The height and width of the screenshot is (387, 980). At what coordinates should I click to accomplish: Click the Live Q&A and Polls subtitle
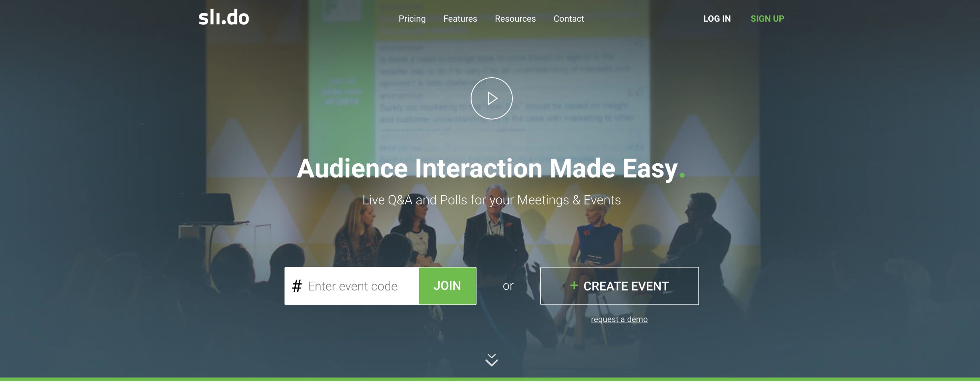pos(491,200)
